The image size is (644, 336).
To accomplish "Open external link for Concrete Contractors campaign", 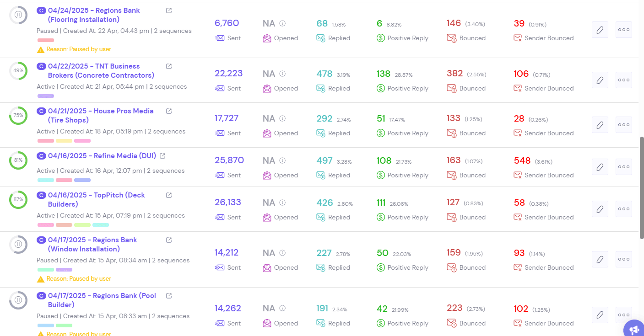I will click(x=169, y=66).
